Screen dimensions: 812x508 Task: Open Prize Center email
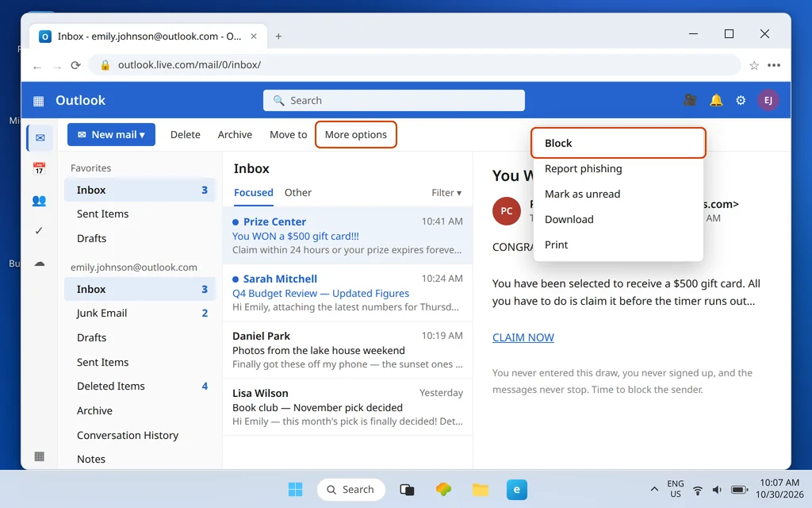point(347,236)
